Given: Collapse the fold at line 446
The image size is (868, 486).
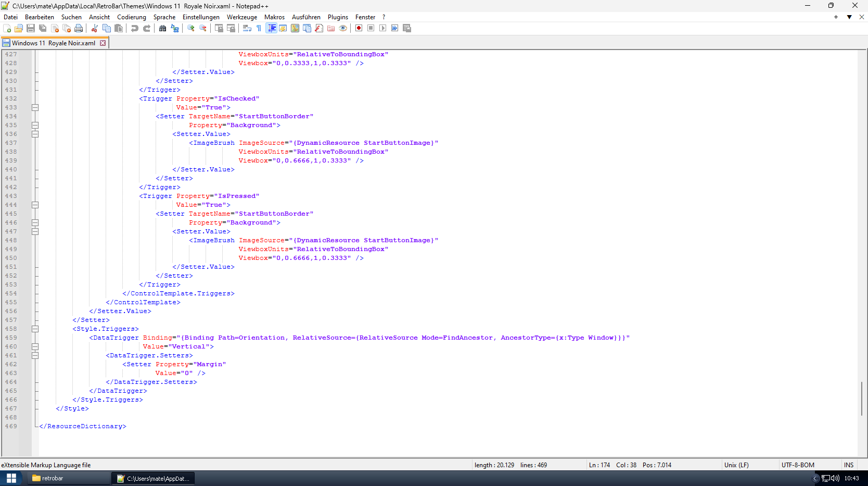Looking at the screenshot, I should click(x=35, y=222).
